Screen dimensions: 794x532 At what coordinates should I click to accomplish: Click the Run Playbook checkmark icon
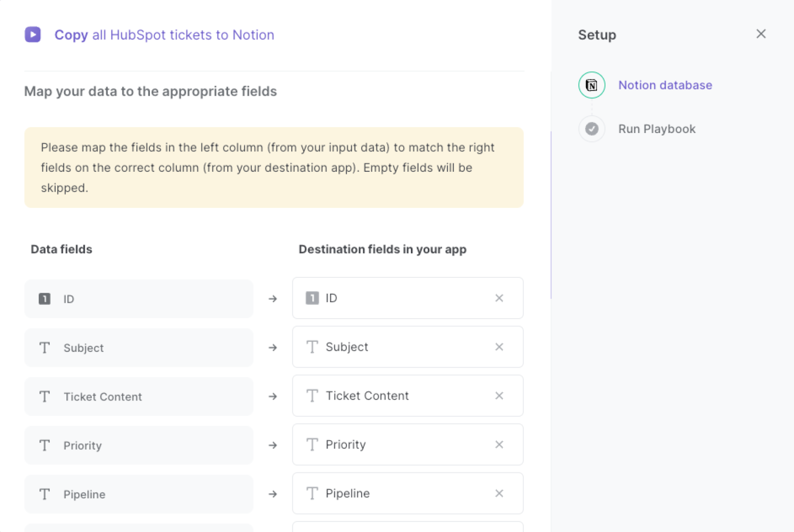592,129
